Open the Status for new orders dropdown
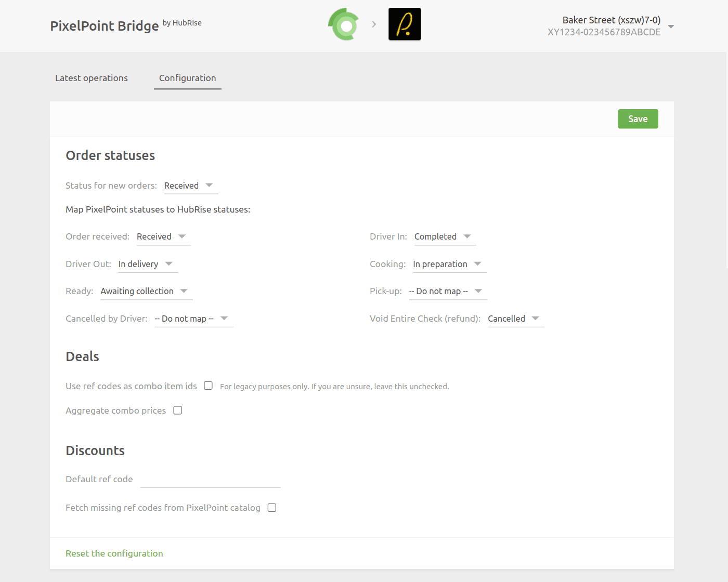 point(191,186)
